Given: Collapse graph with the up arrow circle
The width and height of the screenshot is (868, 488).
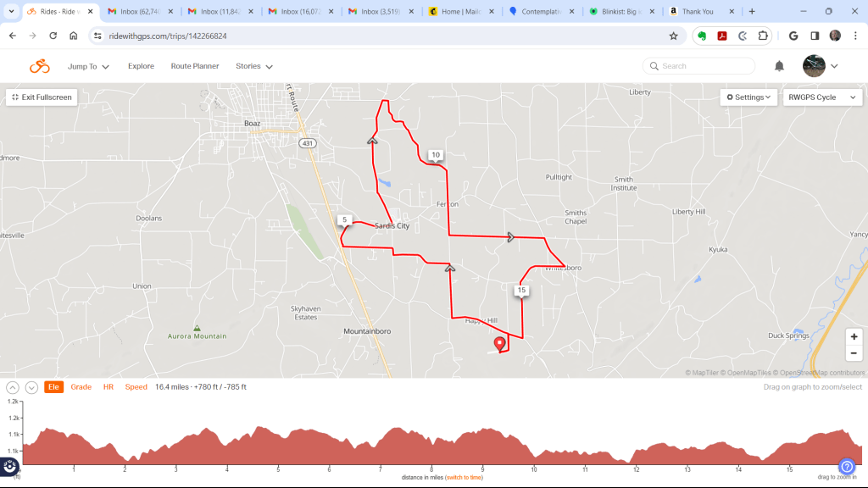Looking at the screenshot, I should [x=13, y=387].
